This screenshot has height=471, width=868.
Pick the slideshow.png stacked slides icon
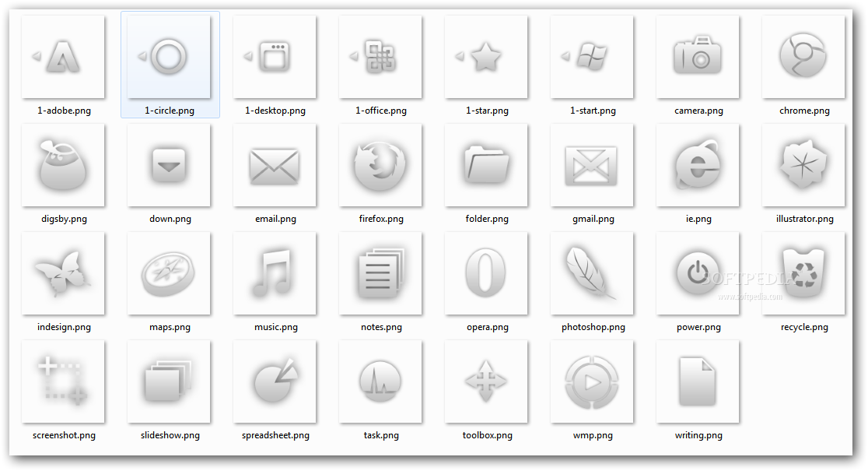[169, 381]
